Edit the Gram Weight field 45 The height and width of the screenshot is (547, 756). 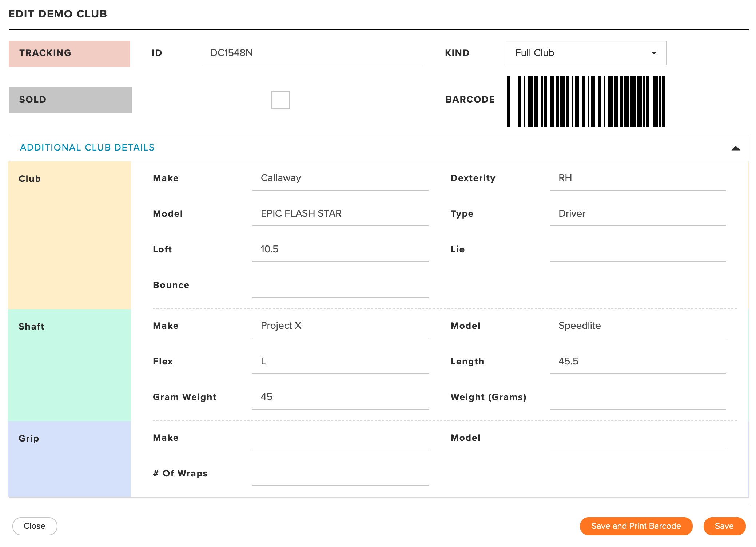tap(340, 397)
